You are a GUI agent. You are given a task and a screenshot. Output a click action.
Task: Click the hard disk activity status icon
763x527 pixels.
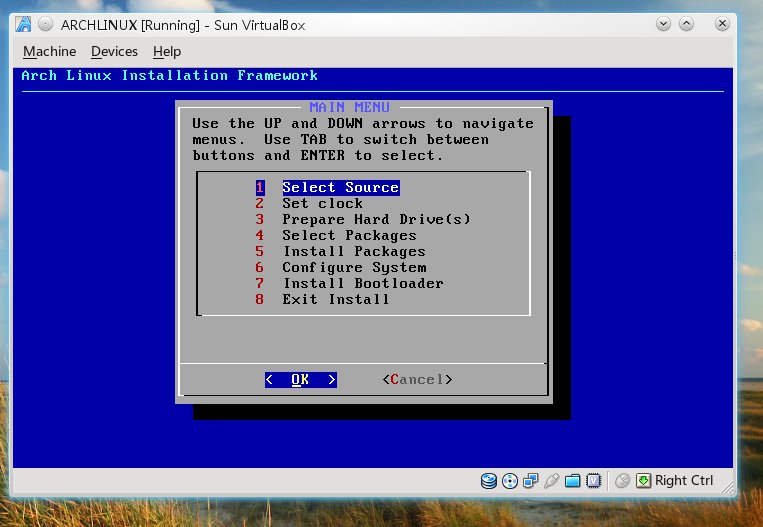point(489,481)
